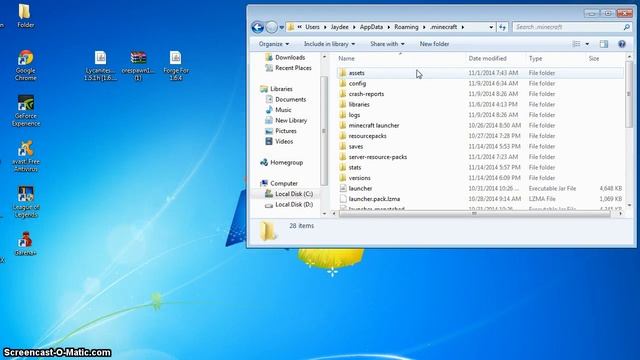Click the change view icon
Screen dimensions: 640x360
click(x=576, y=44)
